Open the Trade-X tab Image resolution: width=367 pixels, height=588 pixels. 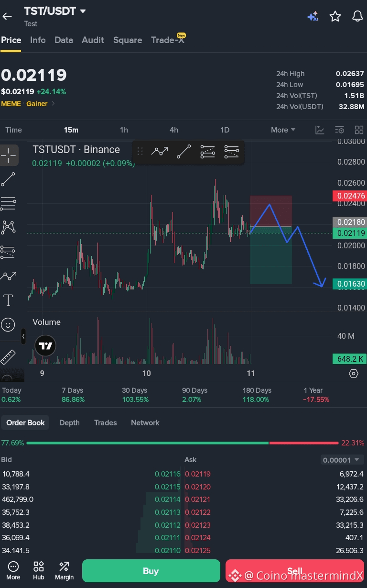point(168,40)
